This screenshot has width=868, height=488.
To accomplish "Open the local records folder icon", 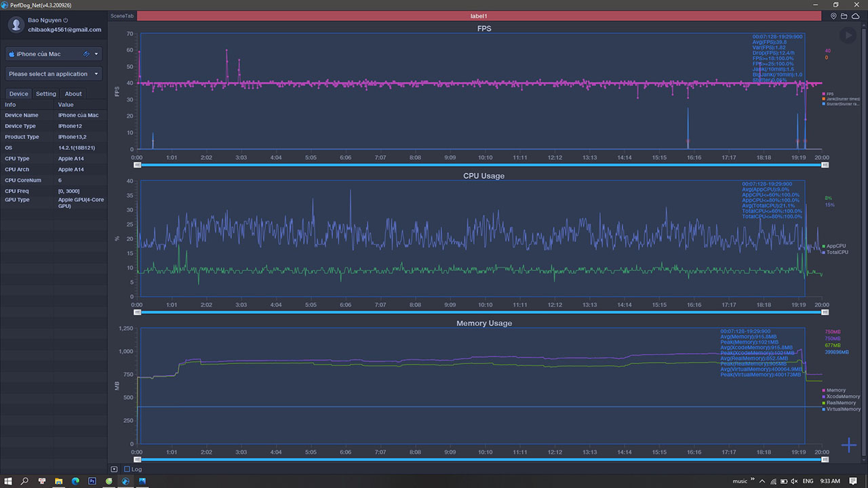I will [x=844, y=16].
